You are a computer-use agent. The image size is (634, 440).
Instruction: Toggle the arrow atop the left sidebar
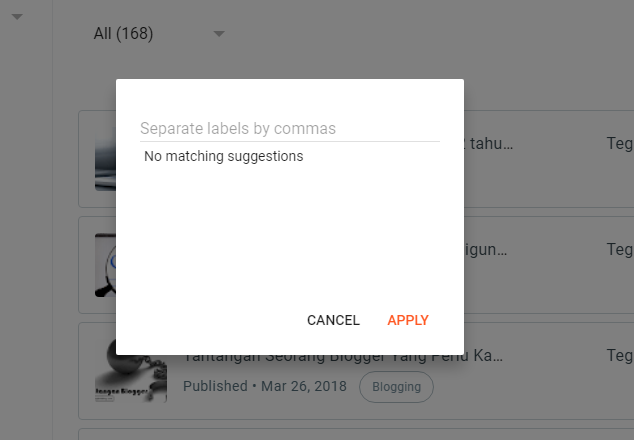click(x=17, y=17)
